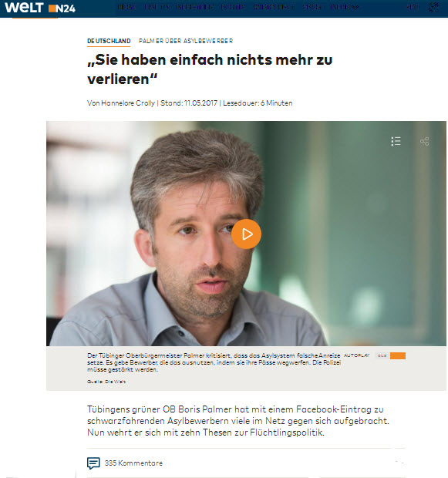Open the Wirtschaft navigation item

click(x=274, y=7)
